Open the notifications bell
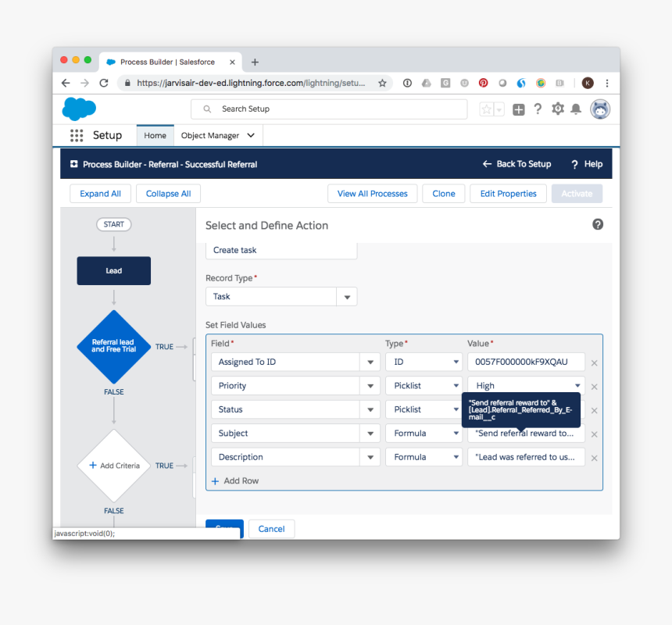The image size is (672, 625). (x=576, y=109)
